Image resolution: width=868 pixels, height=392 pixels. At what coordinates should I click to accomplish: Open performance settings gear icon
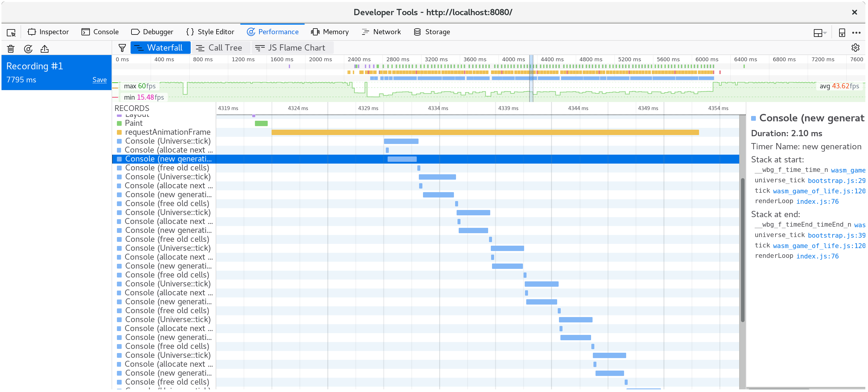[x=855, y=48]
